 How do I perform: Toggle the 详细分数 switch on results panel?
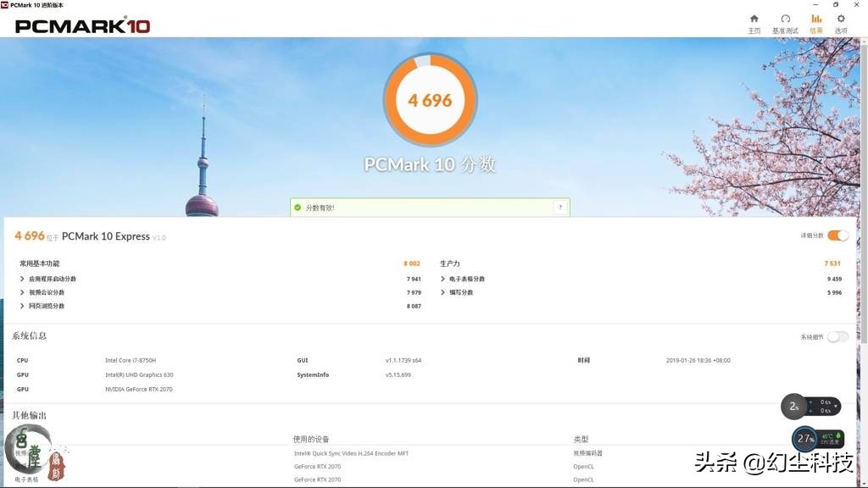click(x=837, y=236)
